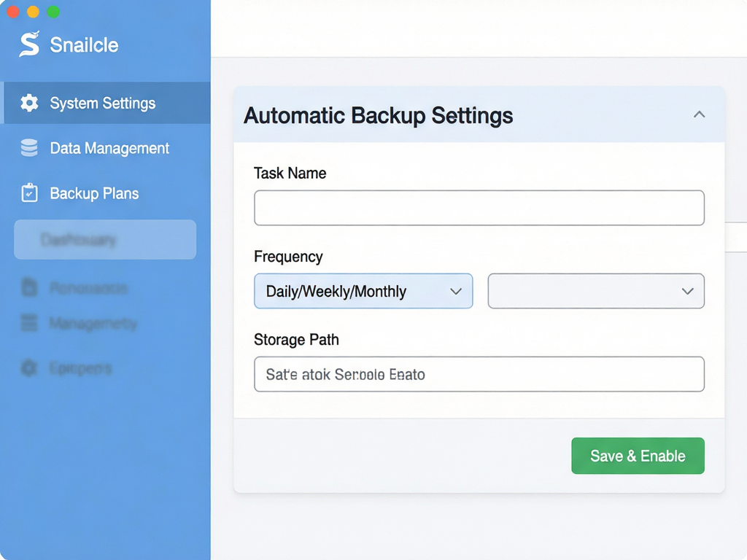Click Save & Enable button
Viewport: 747px width, 560px height.
click(x=638, y=456)
